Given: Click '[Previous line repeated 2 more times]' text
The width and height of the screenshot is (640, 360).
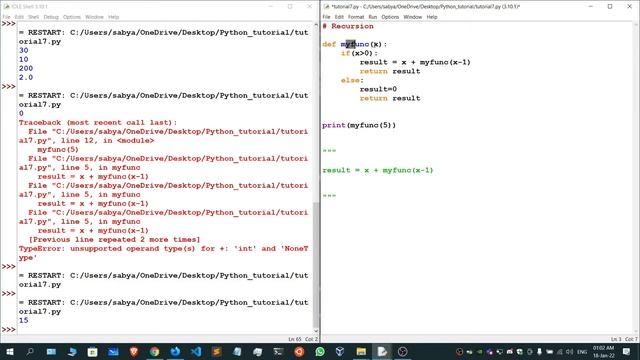Looking at the screenshot, I should 114,240.
